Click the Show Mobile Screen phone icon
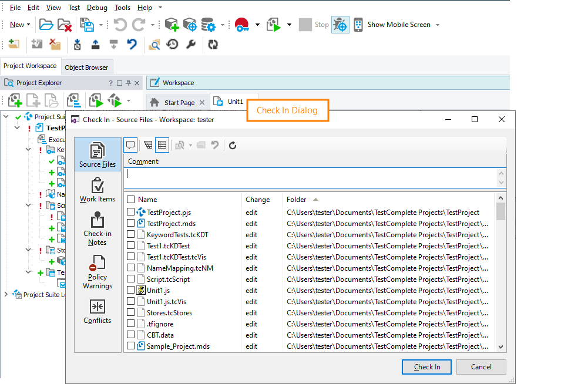 tap(358, 25)
